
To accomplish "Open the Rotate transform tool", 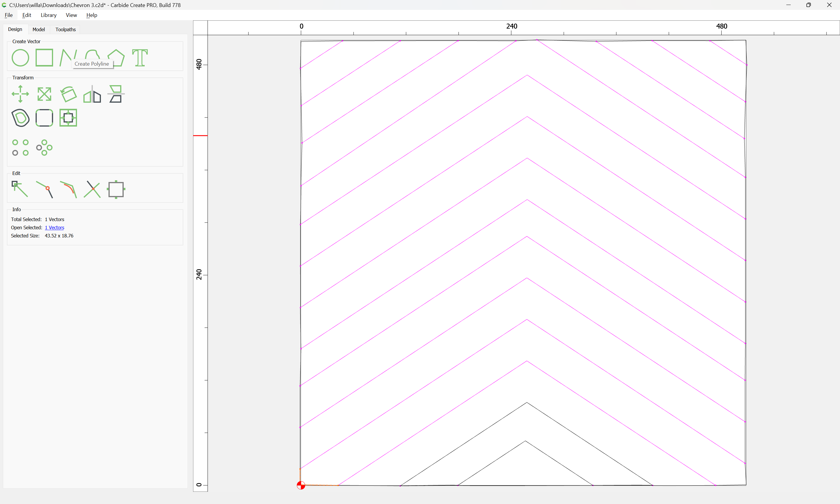I will pos(68,94).
